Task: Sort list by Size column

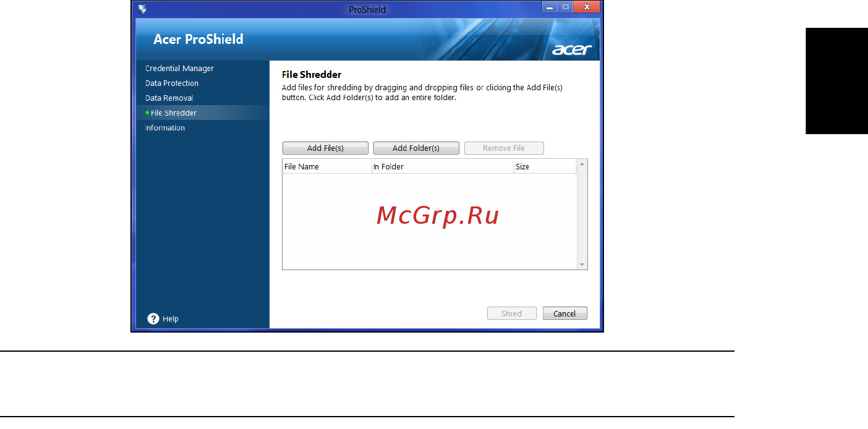Action: (x=545, y=167)
